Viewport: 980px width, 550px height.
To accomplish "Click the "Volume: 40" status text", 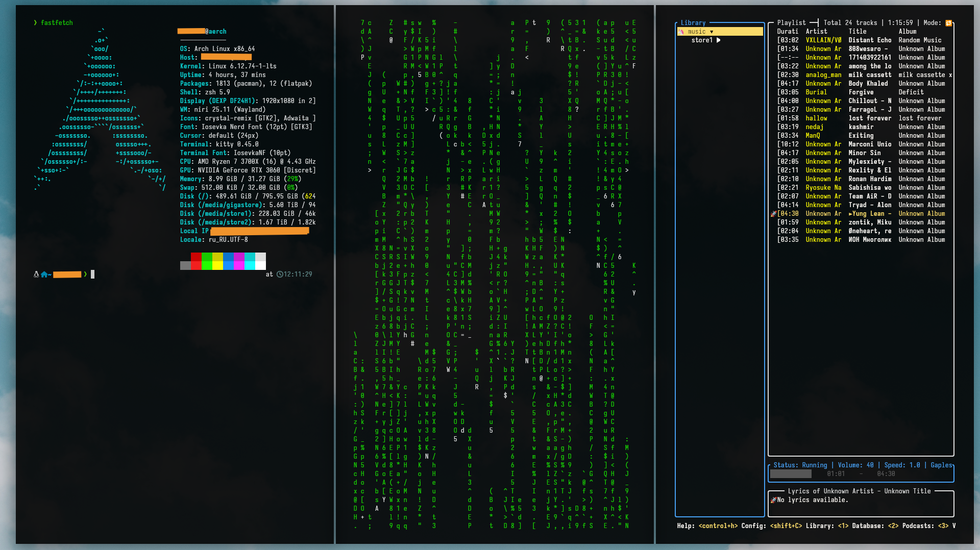I will (855, 465).
